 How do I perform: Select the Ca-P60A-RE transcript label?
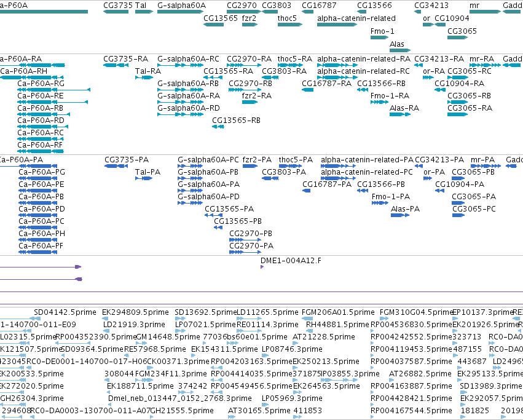point(41,96)
